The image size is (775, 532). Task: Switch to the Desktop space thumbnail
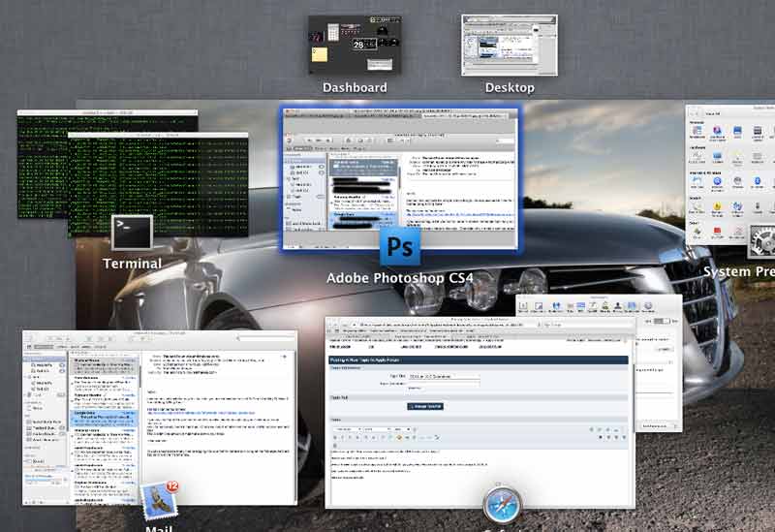tap(510, 45)
